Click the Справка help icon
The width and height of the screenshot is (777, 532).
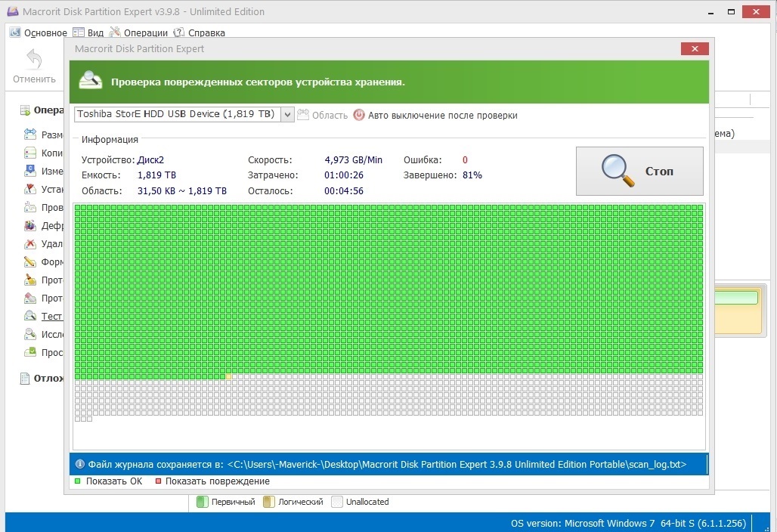point(178,32)
